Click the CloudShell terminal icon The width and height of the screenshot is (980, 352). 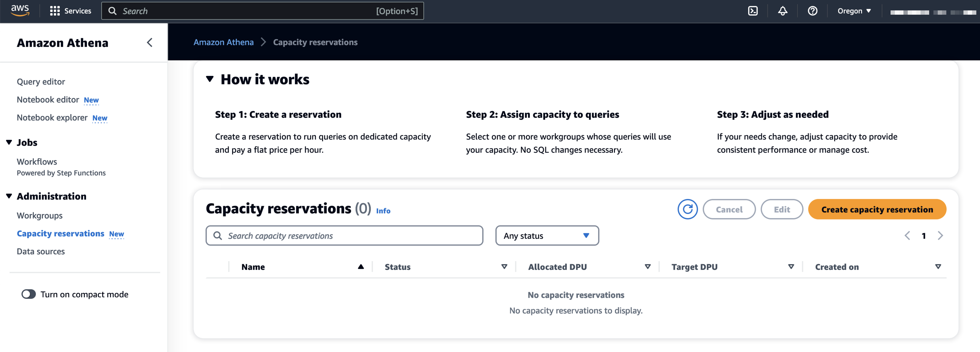[x=753, y=11]
